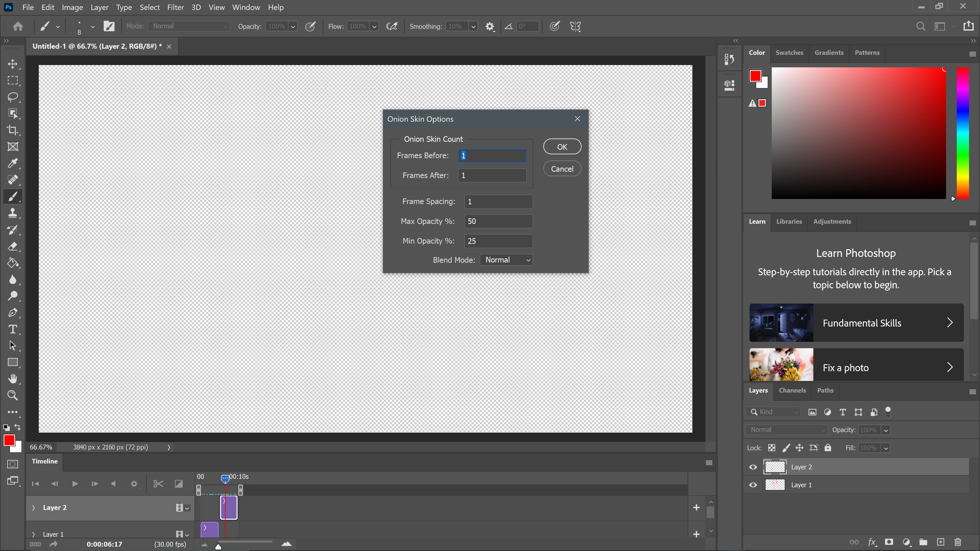The width and height of the screenshot is (980, 551).
Task: Select the Clone Stamp tool
Action: [x=13, y=213]
